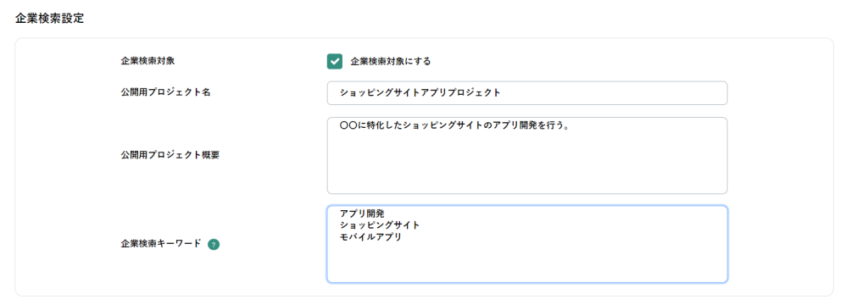The height and width of the screenshot is (305, 868).
Task: Click the ショッピングサイトアプリプロジェクト project name text
Action: [x=420, y=93]
